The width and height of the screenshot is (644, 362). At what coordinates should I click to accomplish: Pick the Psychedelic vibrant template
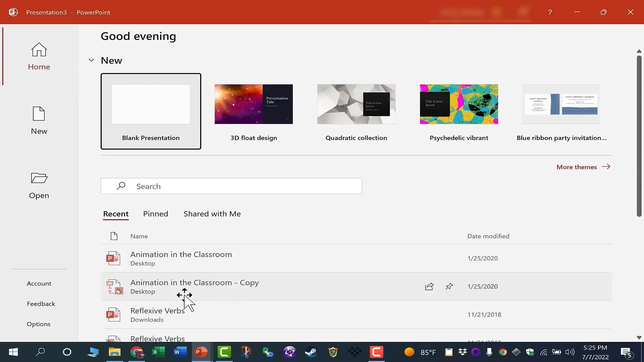coord(459,111)
